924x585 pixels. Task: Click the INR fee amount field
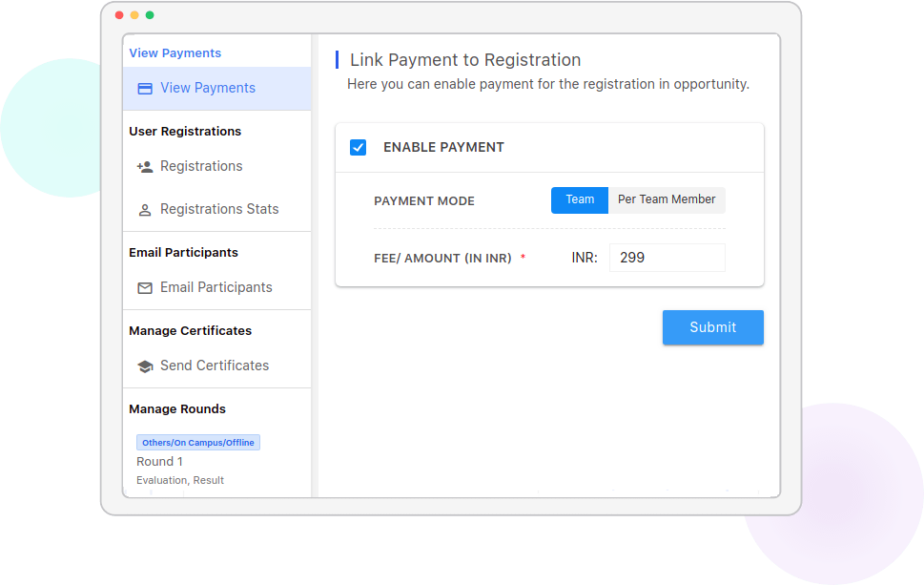tap(667, 258)
